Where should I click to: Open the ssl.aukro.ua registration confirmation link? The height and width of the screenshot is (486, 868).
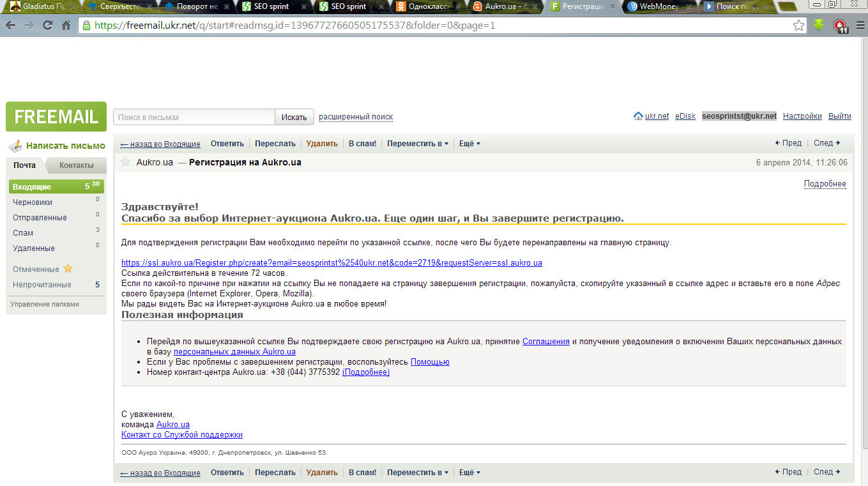click(x=331, y=262)
